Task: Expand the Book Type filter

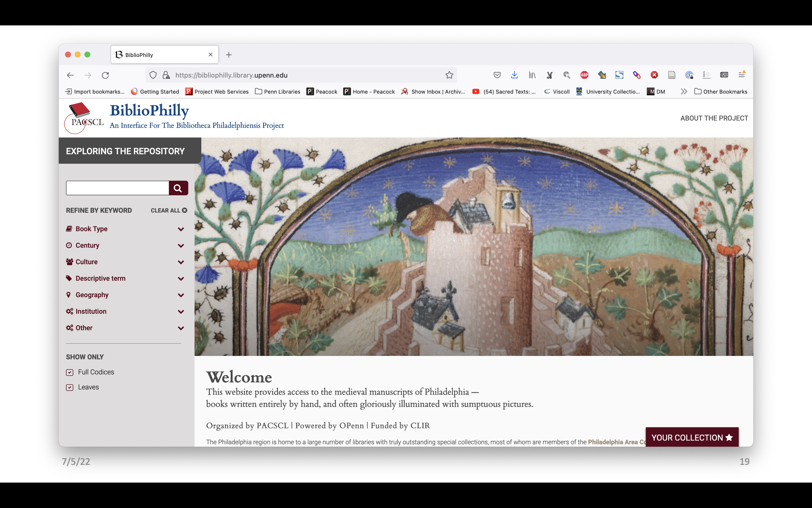Action: click(x=125, y=229)
